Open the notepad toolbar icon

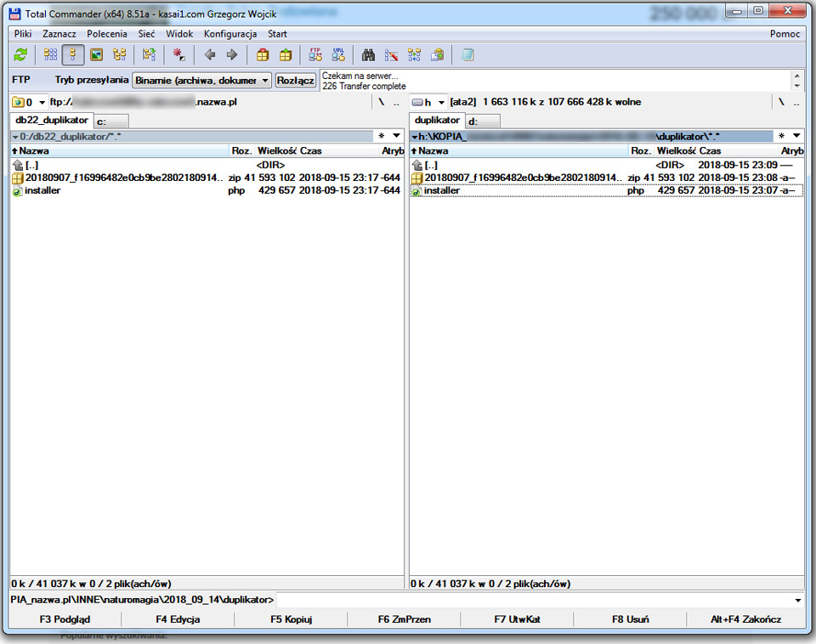(467, 54)
